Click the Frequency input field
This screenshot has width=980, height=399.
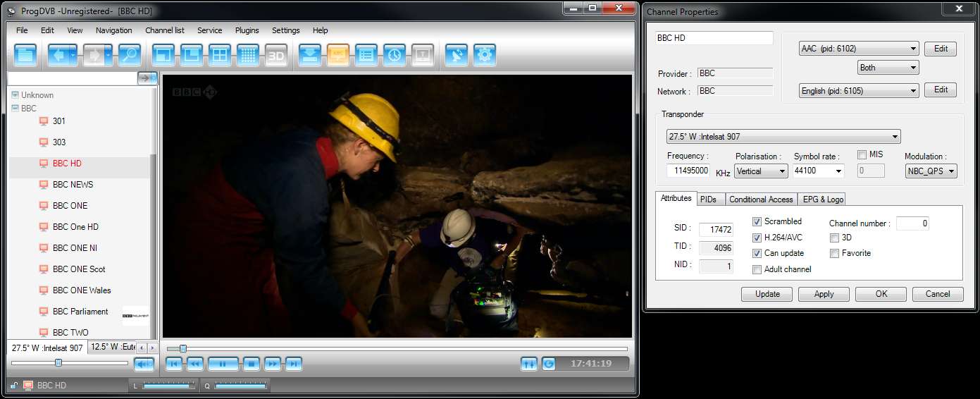[x=688, y=171]
